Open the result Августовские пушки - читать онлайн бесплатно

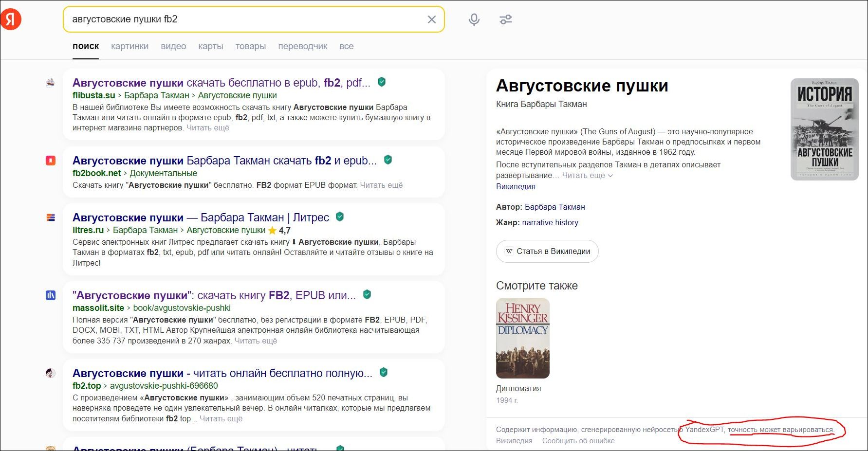click(222, 373)
